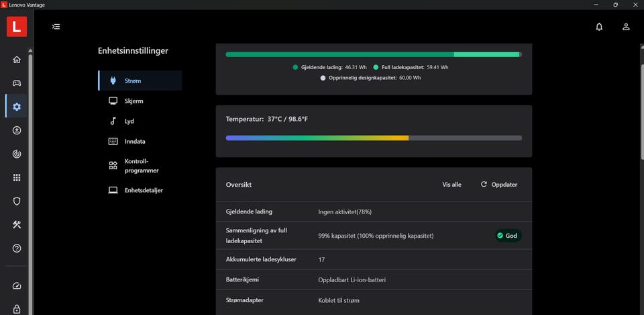
Task: Open the notifications bell
Action: tap(599, 27)
